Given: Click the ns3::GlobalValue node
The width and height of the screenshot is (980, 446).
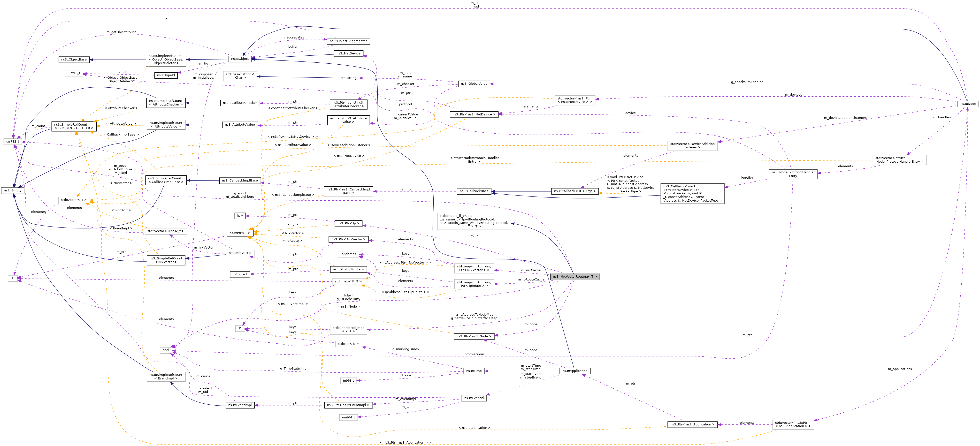Looking at the screenshot, I should click(474, 84).
